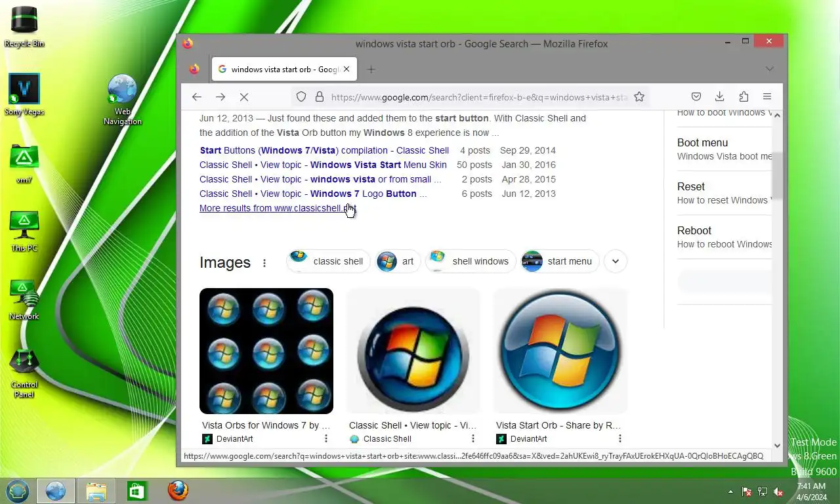Screen dimensions: 840x504
Task: Open Start Buttons (Windows 7/Vista) compilation link
Action: [324, 150]
